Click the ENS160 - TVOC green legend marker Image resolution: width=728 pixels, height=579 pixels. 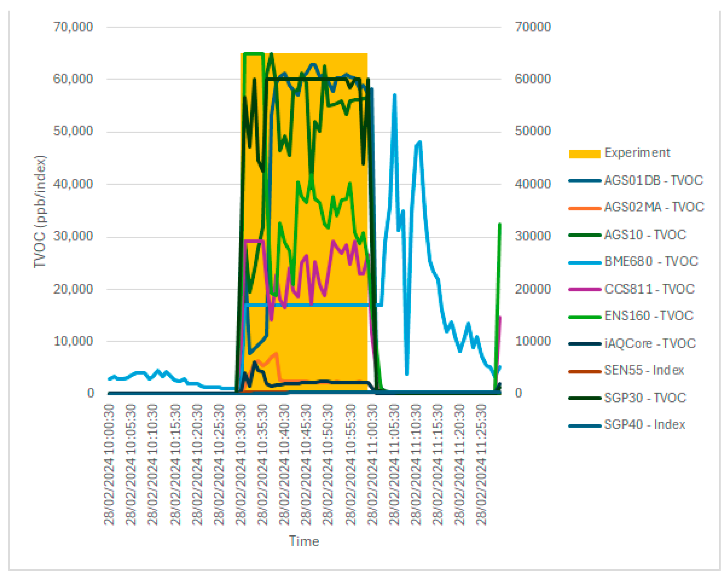584,316
